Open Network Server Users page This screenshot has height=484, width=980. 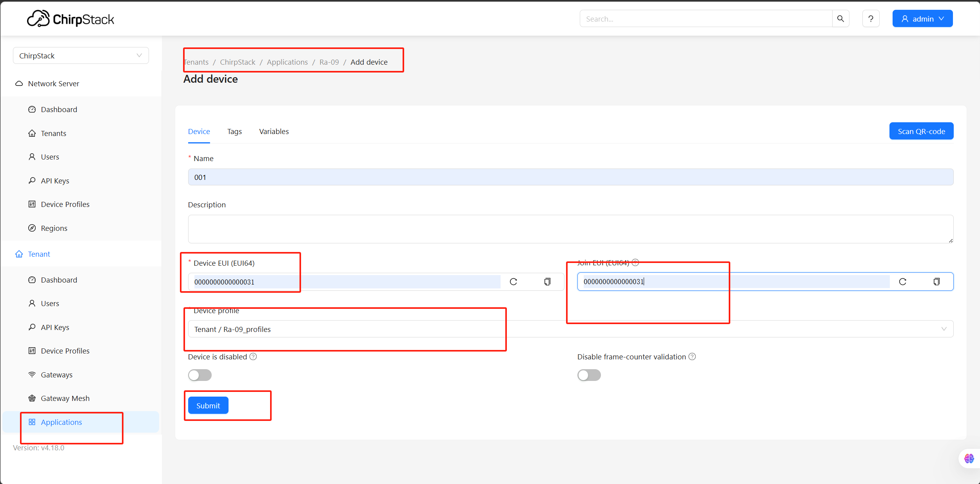pyautogui.click(x=50, y=157)
